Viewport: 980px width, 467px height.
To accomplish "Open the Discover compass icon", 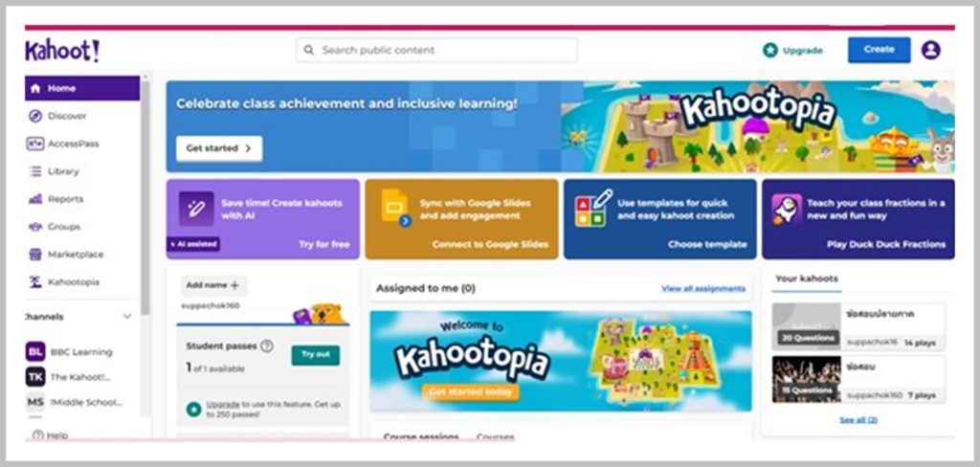I will [x=35, y=116].
